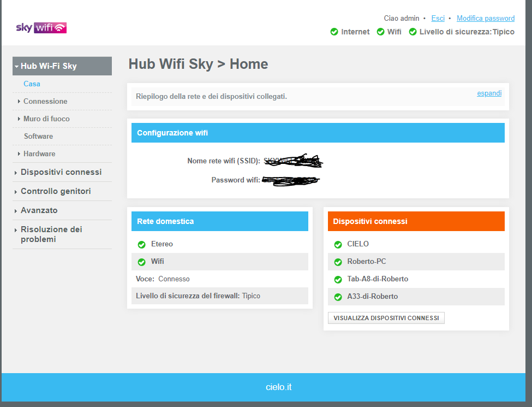Click the Sky Wifi logo
This screenshot has height=407, width=532.
[x=41, y=27]
